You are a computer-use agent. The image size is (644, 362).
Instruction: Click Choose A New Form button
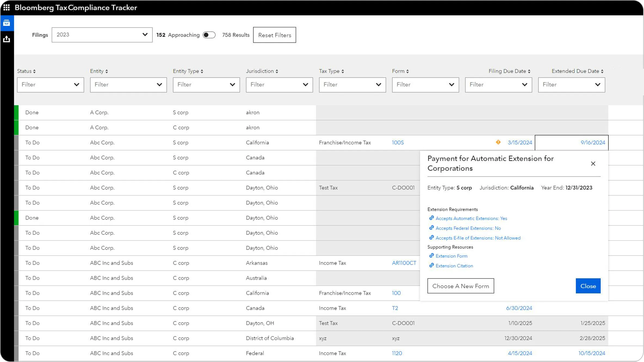point(460,286)
